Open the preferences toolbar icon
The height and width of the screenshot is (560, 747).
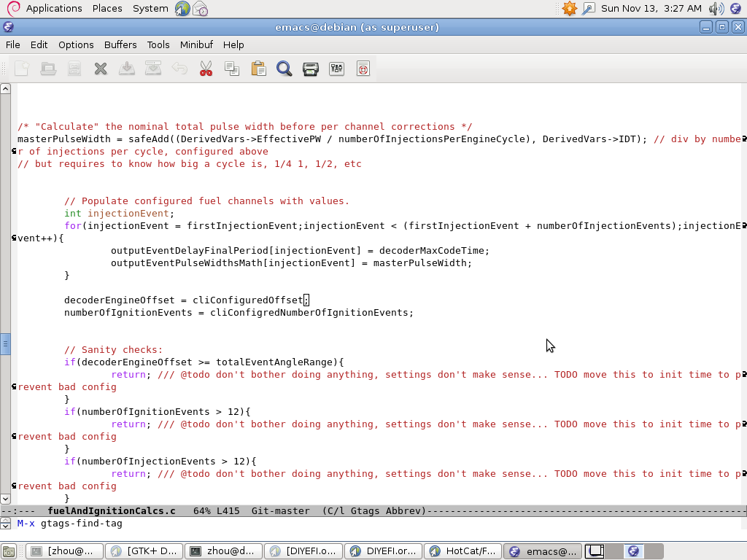[336, 69]
